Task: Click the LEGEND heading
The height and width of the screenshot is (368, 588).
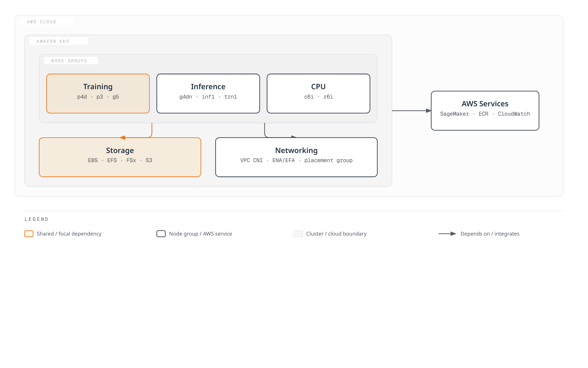Action: pyautogui.click(x=37, y=219)
